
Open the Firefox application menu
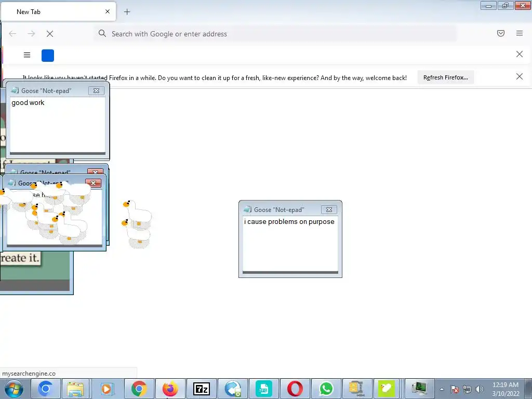pos(520,33)
